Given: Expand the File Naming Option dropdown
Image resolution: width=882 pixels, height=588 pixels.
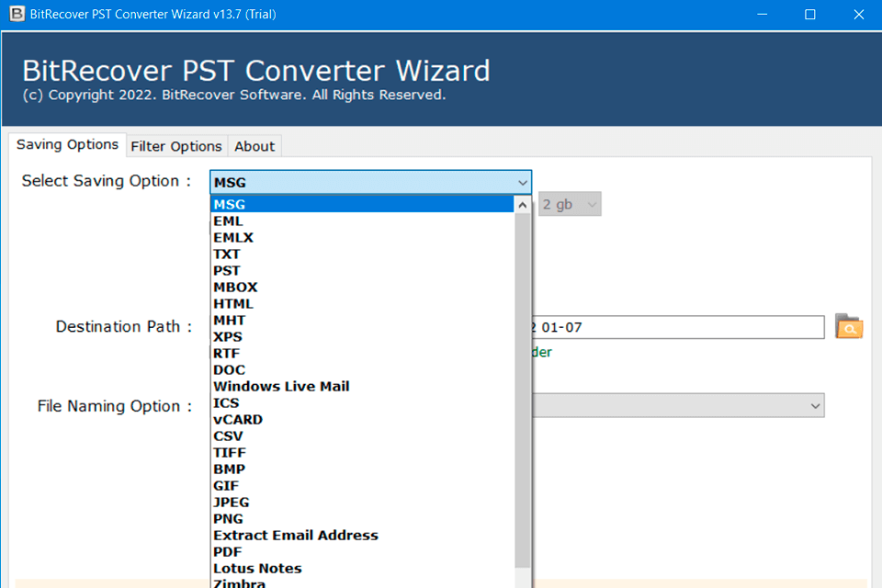Looking at the screenshot, I should pos(815,406).
